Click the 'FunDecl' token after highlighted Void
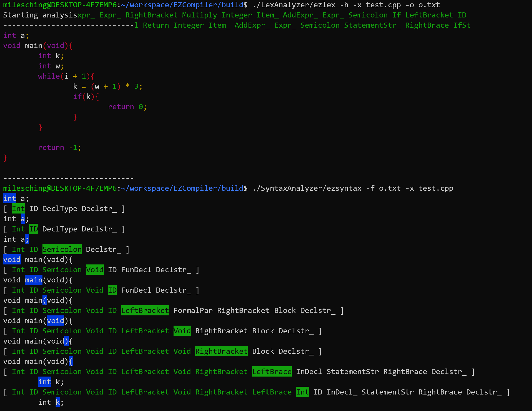Image resolution: width=532 pixels, height=411 pixels. pyautogui.click(x=136, y=270)
